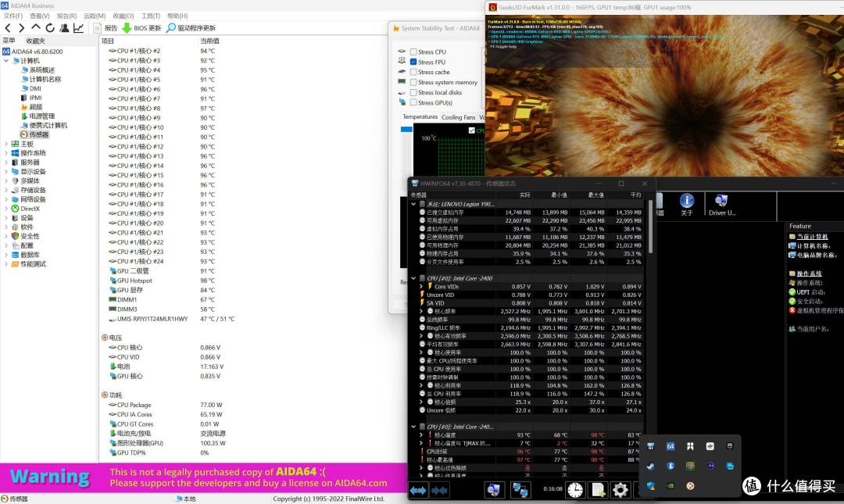
Task: Uncheck the Stress FPU checkbox
Action: click(413, 62)
